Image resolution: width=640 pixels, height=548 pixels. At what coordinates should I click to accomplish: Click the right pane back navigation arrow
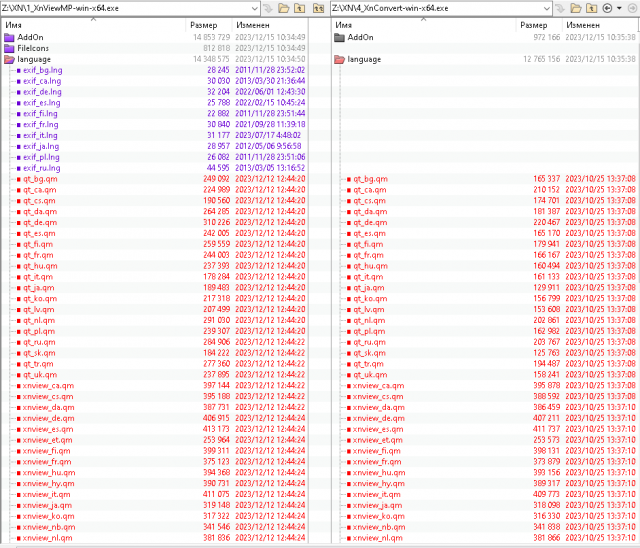607,8
